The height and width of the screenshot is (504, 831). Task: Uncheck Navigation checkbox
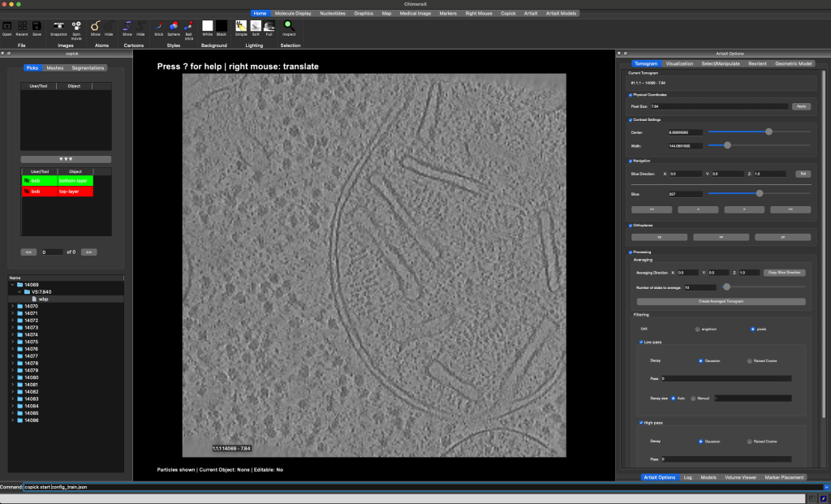630,161
